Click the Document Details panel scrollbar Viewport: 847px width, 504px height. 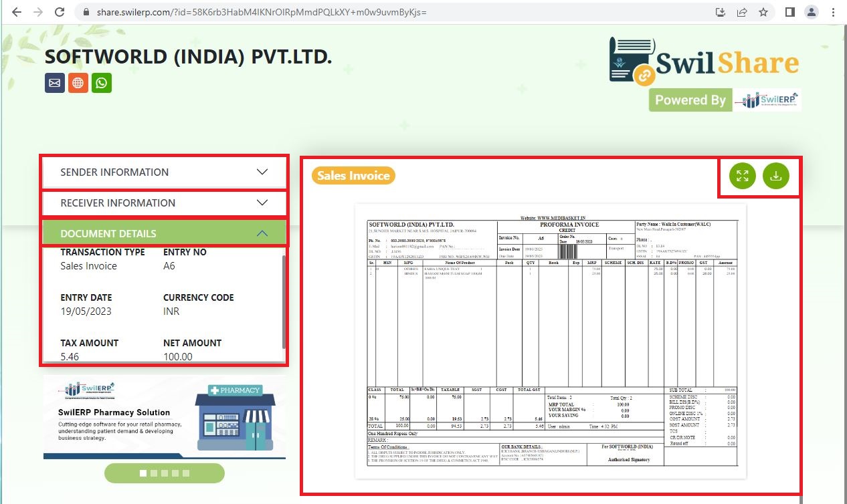(x=284, y=301)
